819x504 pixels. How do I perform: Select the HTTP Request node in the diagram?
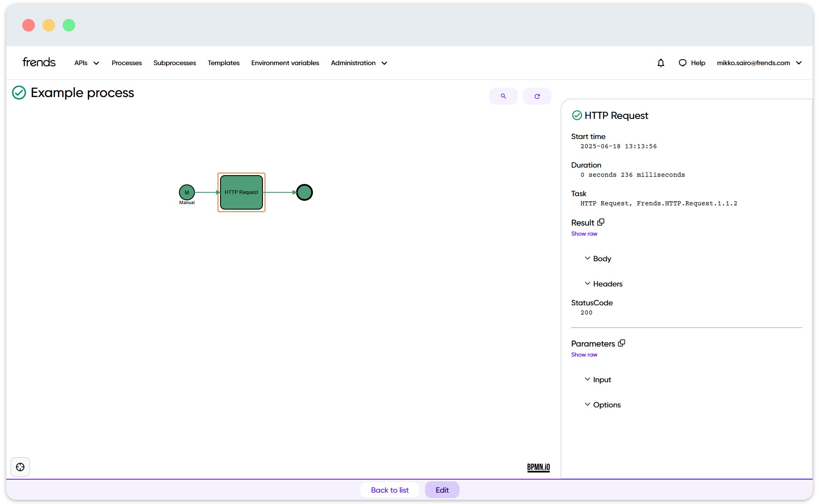tap(241, 192)
